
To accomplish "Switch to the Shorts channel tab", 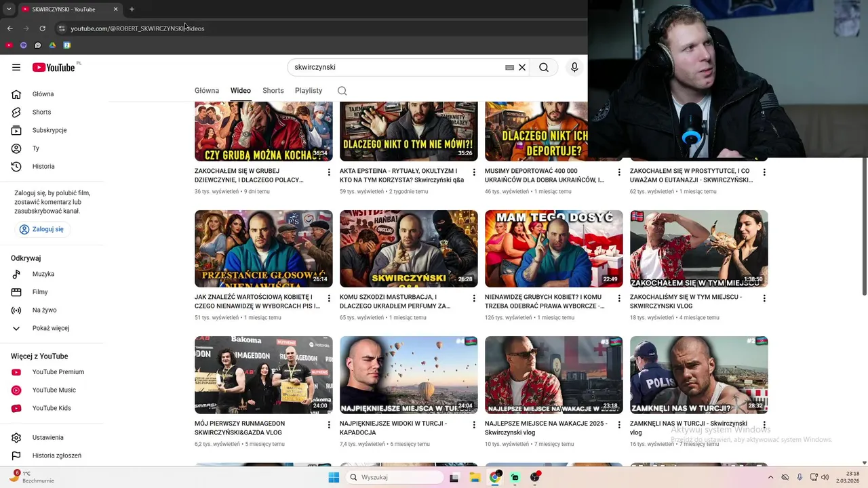I will [x=273, y=91].
